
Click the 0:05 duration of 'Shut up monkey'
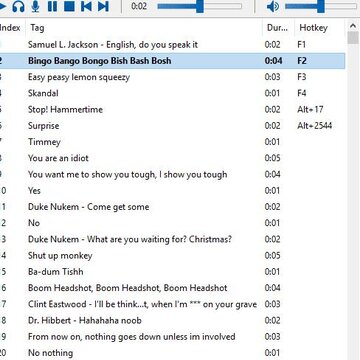click(x=272, y=255)
